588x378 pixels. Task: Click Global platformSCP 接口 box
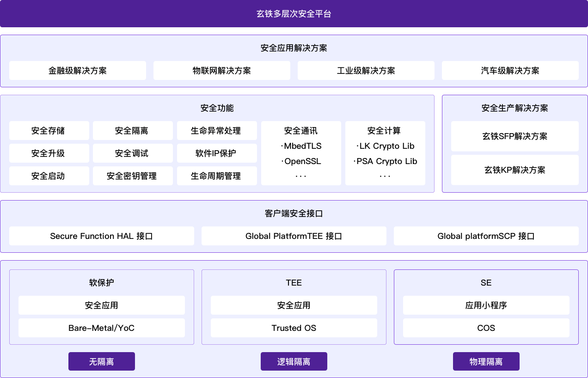pos(486,236)
